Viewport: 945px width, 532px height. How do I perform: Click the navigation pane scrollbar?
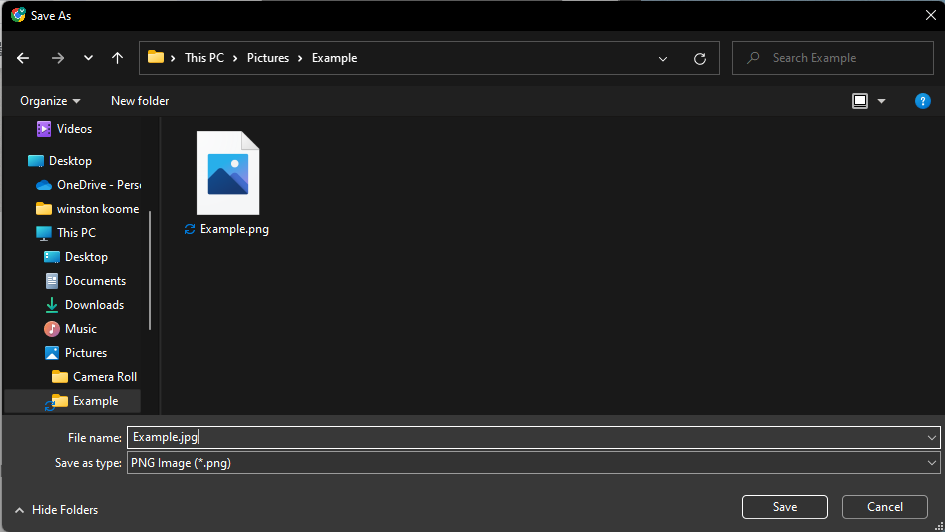pyautogui.click(x=150, y=270)
